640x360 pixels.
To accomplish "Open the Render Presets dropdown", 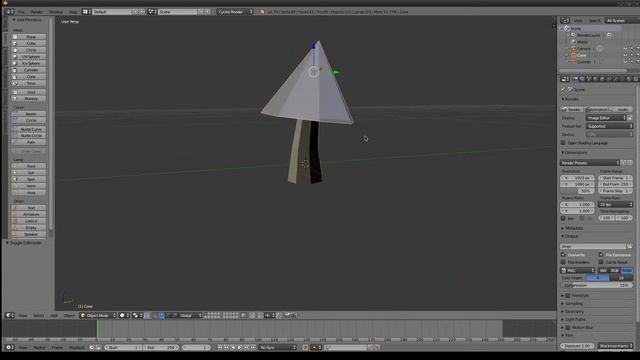I will pyautogui.click(x=590, y=162).
